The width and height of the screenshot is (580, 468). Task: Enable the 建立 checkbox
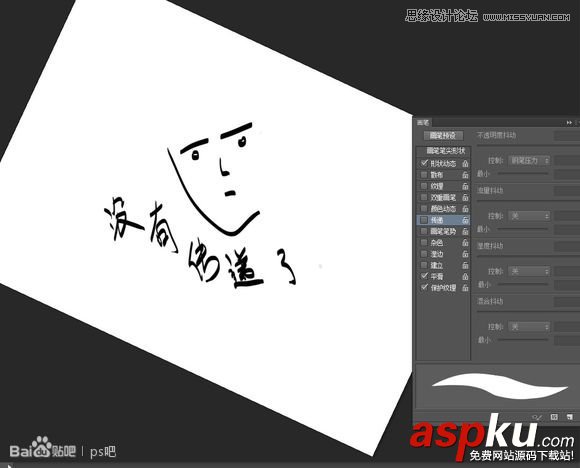pyautogui.click(x=424, y=265)
